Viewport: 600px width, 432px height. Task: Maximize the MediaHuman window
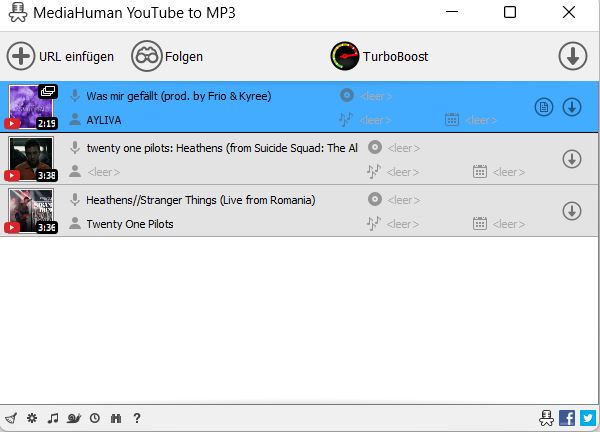[x=510, y=12]
